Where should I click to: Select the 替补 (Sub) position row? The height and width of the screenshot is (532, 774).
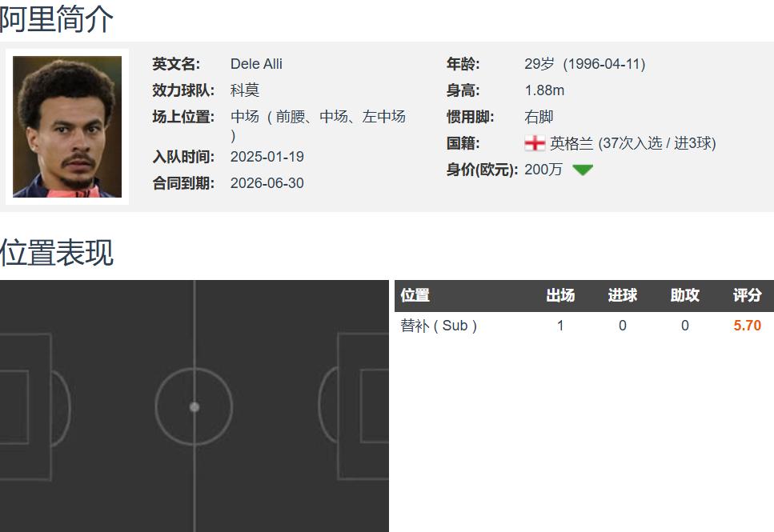pyautogui.click(x=584, y=326)
